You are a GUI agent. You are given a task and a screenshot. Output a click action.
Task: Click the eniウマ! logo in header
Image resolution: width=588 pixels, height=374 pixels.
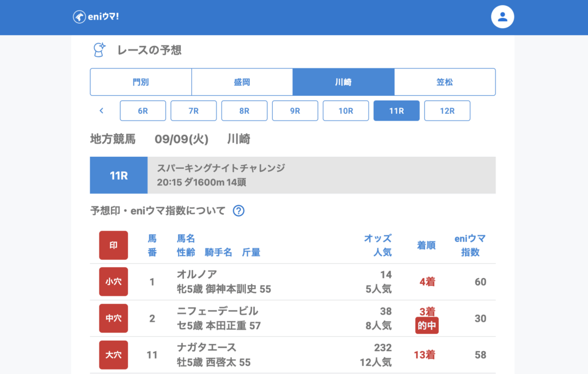[x=96, y=17]
